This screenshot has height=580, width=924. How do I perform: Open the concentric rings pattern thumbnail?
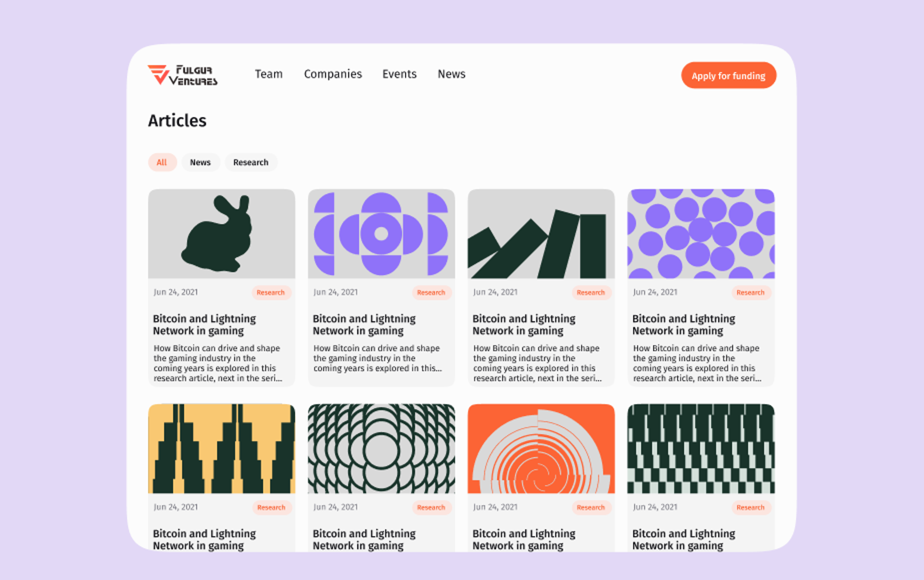[381, 448]
